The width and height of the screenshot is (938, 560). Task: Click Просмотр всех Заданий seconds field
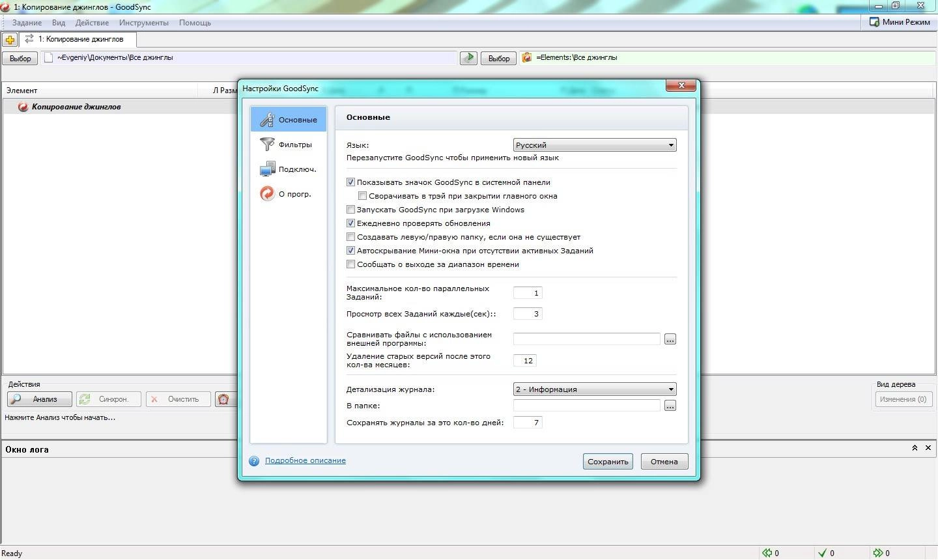[x=528, y=314]
